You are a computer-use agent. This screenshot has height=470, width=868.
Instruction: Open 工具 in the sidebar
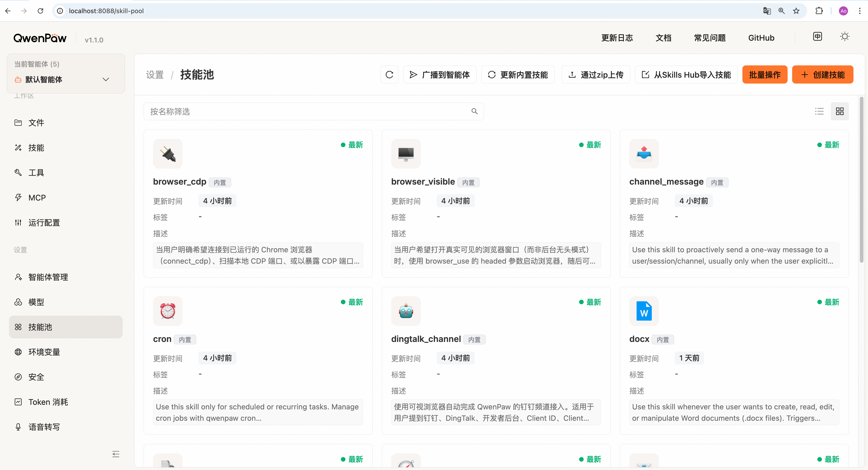[66, 173]
